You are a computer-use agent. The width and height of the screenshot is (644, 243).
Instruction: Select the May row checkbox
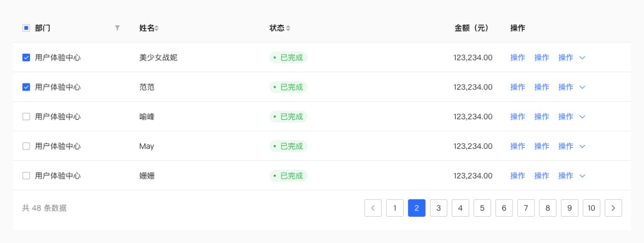26,146
